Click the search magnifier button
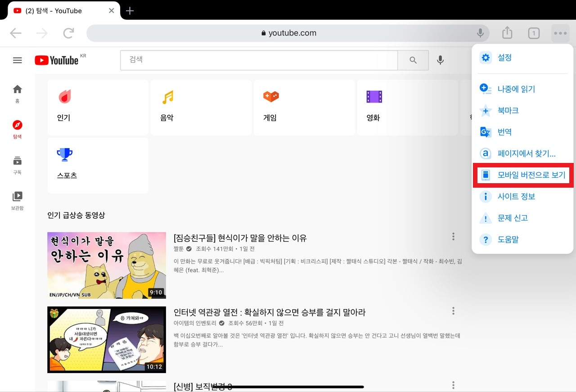 (x=413, y=60)
